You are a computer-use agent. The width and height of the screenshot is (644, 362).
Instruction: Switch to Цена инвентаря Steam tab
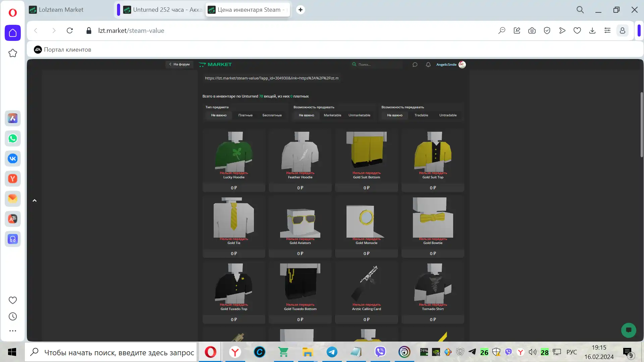[248, 10]
